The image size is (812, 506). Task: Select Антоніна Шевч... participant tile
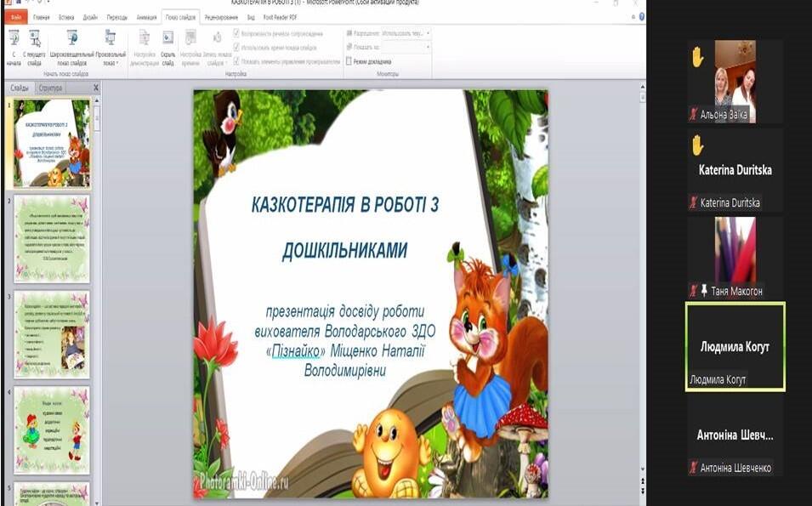(735, 435)
